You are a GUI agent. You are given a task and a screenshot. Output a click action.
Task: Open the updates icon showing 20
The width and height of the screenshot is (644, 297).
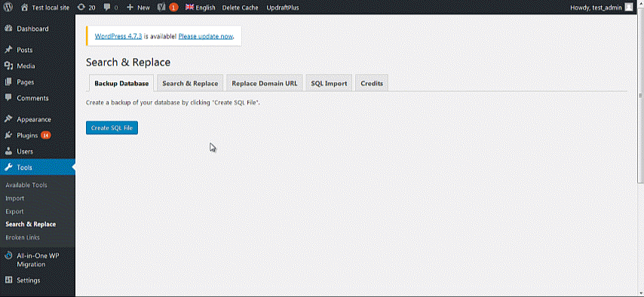(x=81, y=8)
